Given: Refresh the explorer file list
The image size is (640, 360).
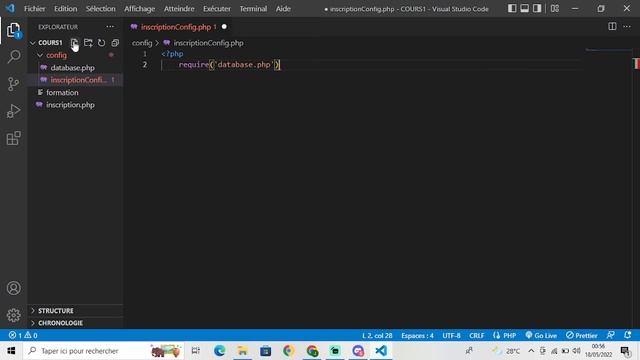Looking at the screenshot, I should click(x=101, y=42).
